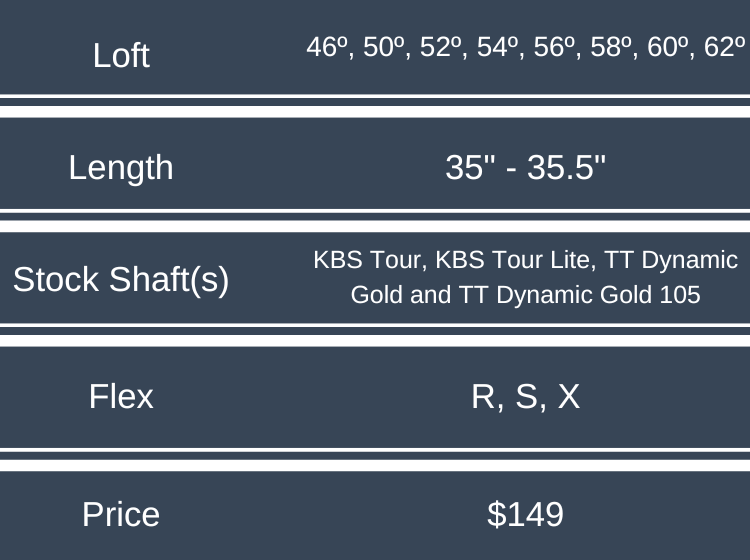Image resolution: width=750 pixels, height=560 pixels.
Task: Click the Price row label
Action: point(121,514)
